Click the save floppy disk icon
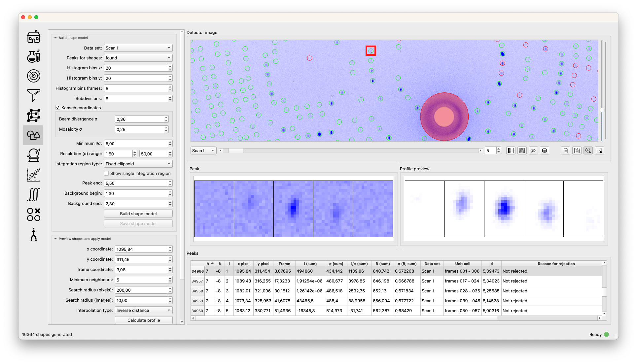Screen dimensions: 637x364 (x=577, y=151)
